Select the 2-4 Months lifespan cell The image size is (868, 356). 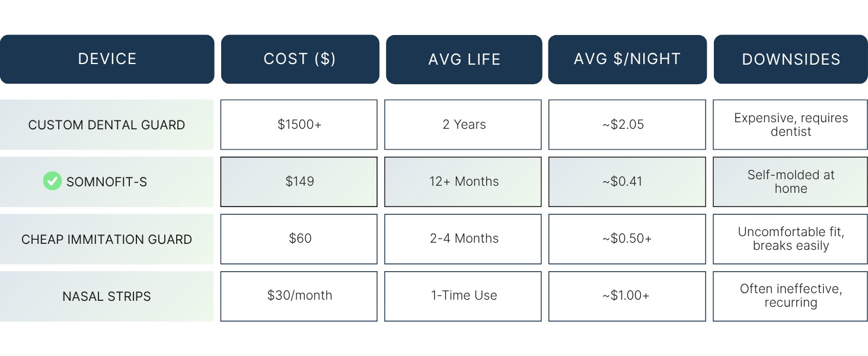point(463,239)
